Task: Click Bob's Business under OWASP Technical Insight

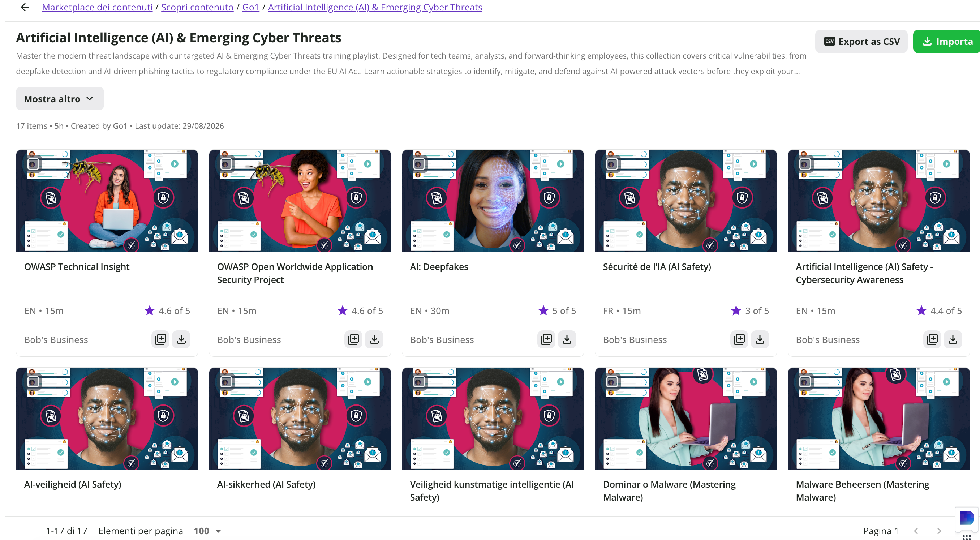Action: [56, 339]
